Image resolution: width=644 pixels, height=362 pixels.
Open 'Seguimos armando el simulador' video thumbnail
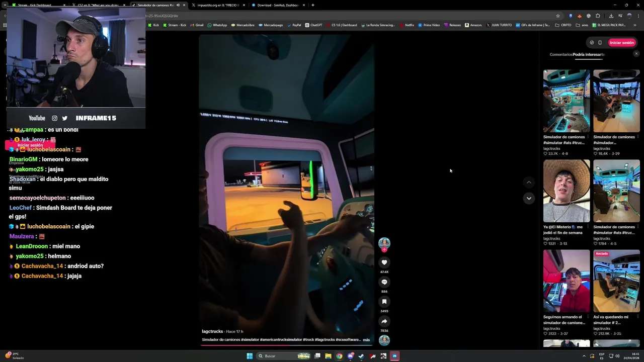point(567,281)
